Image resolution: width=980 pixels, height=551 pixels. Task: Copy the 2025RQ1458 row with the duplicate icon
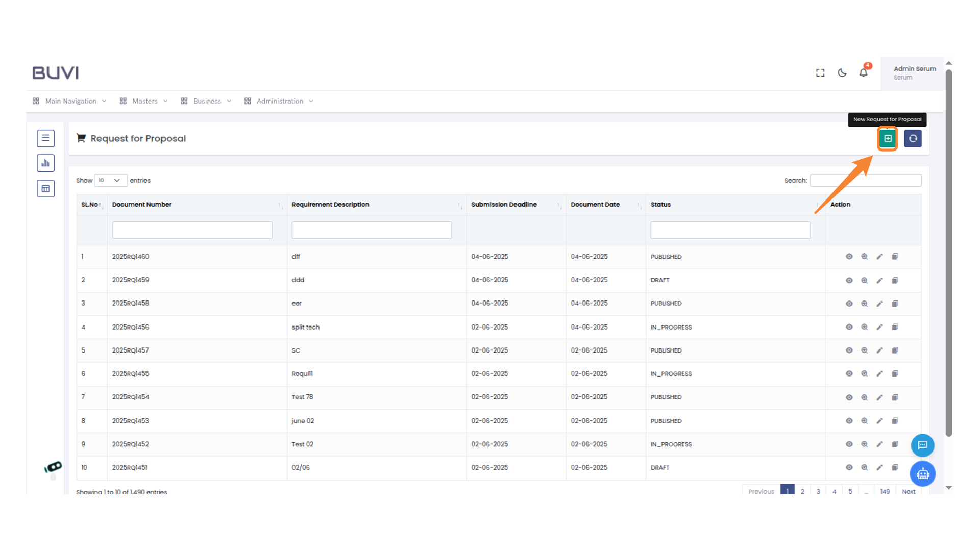[x=895, y=304]
